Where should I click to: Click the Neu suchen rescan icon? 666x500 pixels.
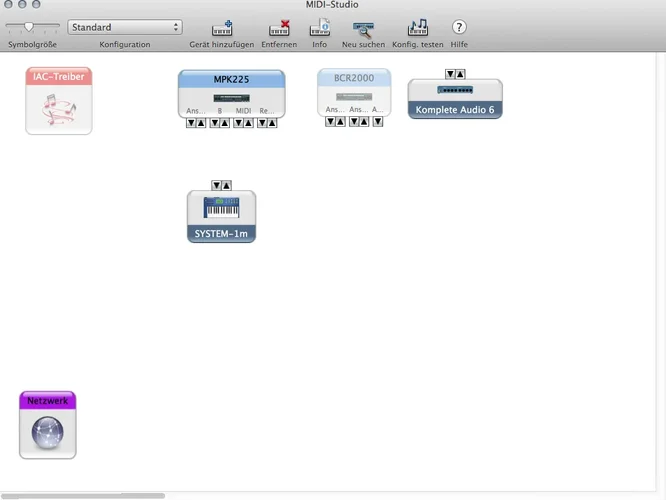[363, 29]
